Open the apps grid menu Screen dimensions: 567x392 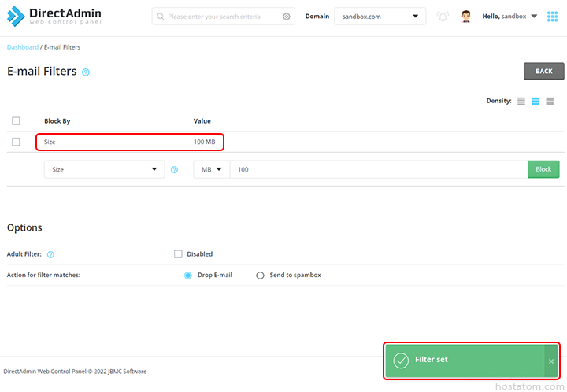click(552, 17)
